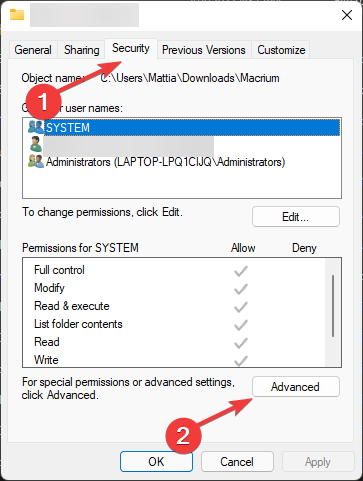
Task: Click the Edit... button
Action: [296, 217]
